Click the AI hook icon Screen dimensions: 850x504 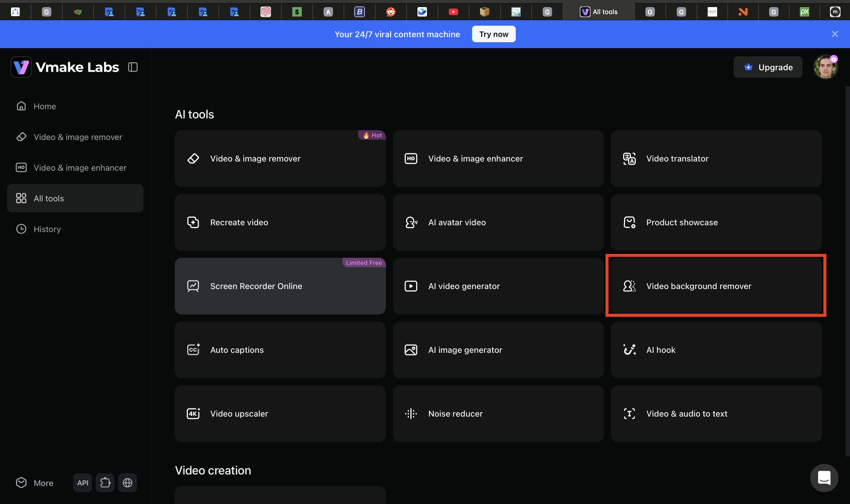click(629, 350)
